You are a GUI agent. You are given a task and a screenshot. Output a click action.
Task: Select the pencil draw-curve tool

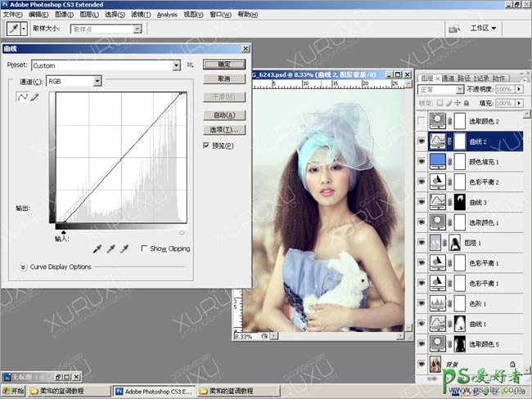(x=34, y=97)
